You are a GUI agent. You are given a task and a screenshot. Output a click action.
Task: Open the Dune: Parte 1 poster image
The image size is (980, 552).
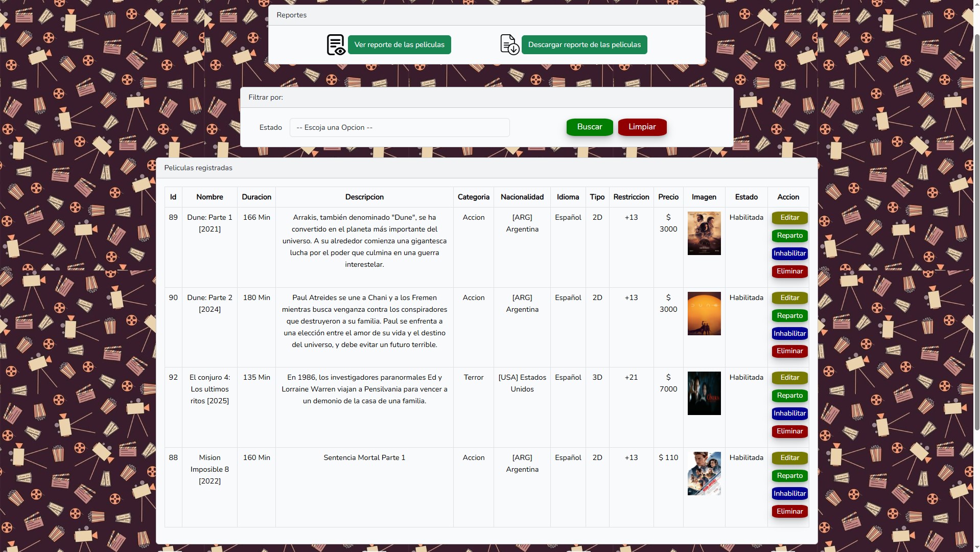(x=704, y=234)
